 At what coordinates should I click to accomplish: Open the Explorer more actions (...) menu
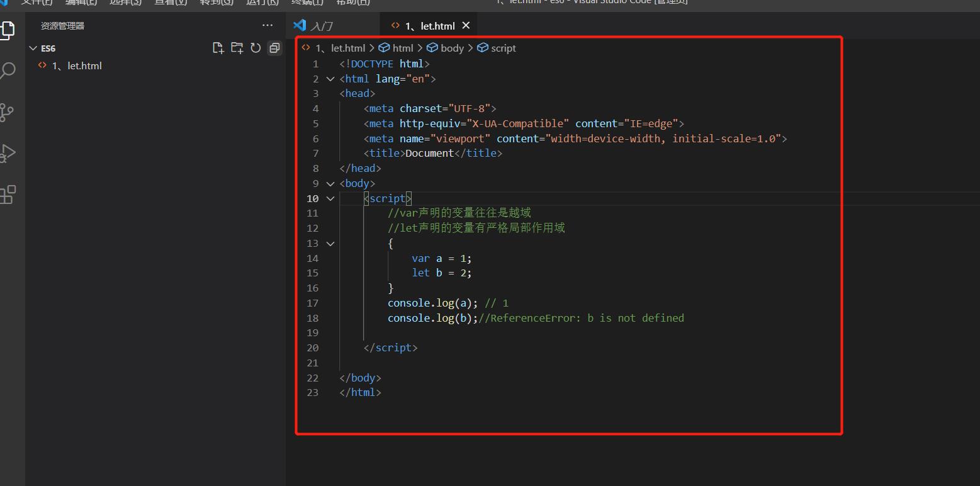click(x=268, y=26)
